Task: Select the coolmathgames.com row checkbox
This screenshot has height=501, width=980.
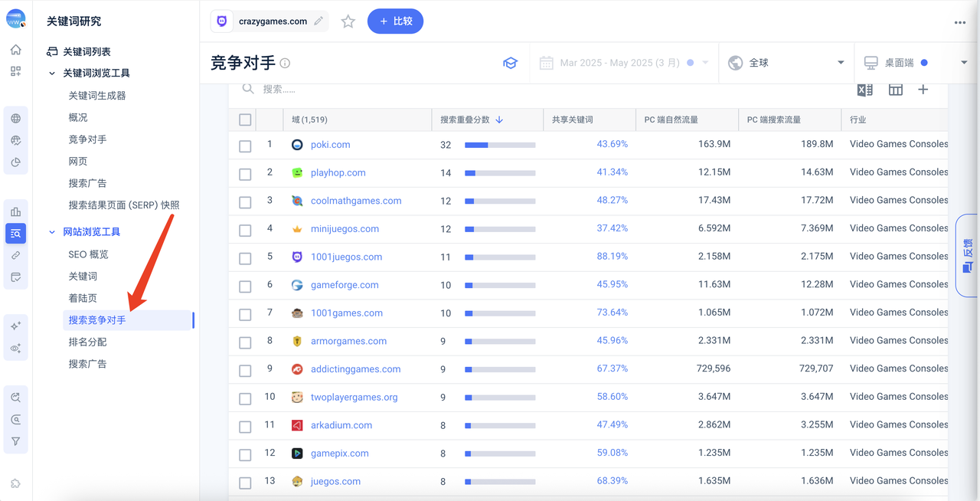Action: [245, 201]
